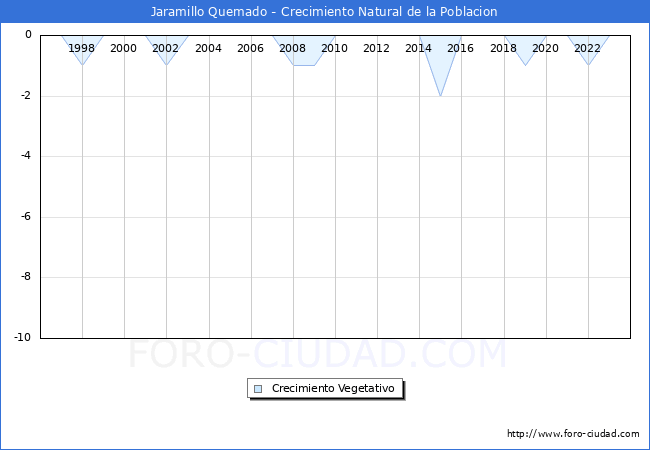Click the -2 y-axis value

pyautogui.click(x=26, y=95)
